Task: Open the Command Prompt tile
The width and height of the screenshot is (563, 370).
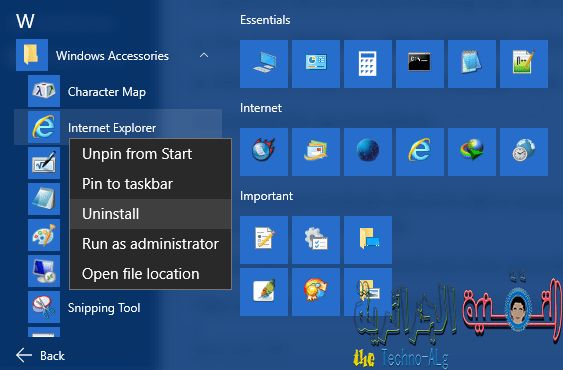Action: [x=420, y=64]
